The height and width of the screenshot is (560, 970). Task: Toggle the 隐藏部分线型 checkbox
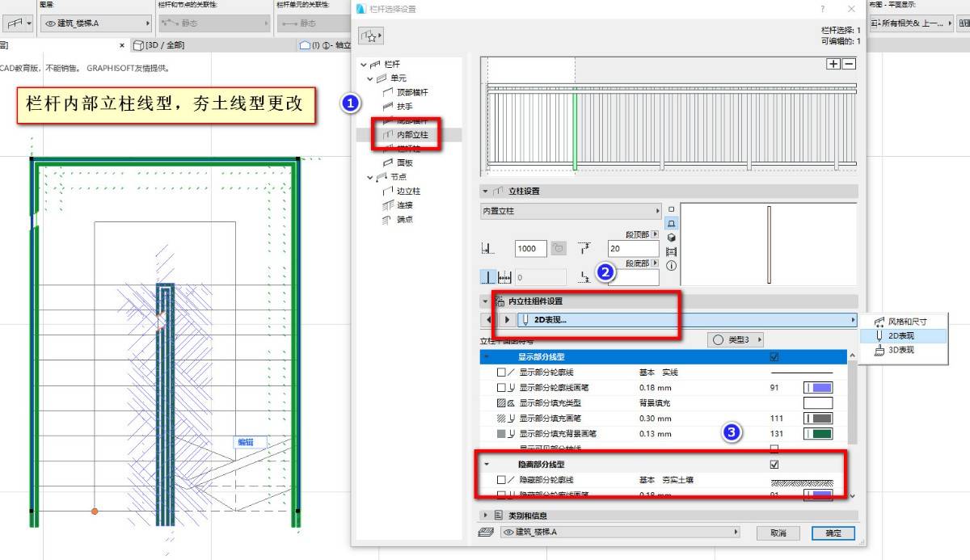coord(774,465)
